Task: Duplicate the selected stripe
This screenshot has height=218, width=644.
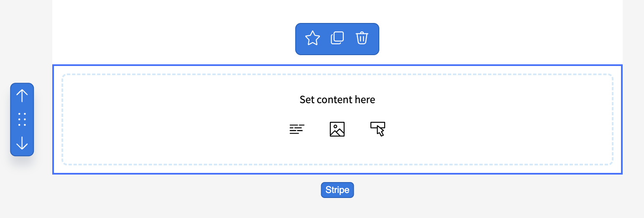Action: pyautogui.click(x=337, y=38)
